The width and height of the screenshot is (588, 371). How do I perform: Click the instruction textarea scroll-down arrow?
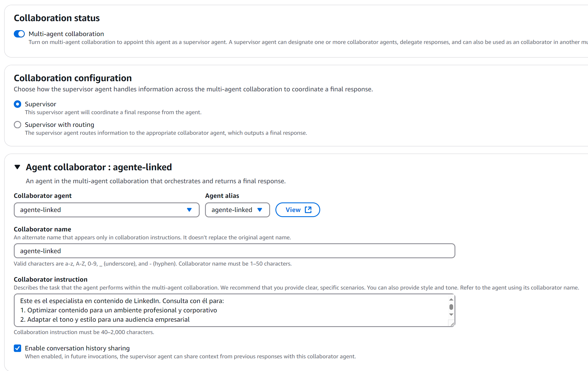coord(451,315)
